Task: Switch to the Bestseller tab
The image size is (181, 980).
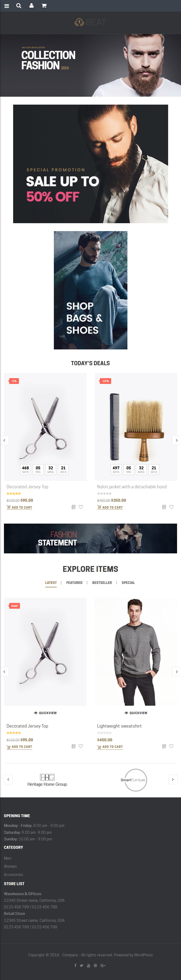Action: [102, 582]
